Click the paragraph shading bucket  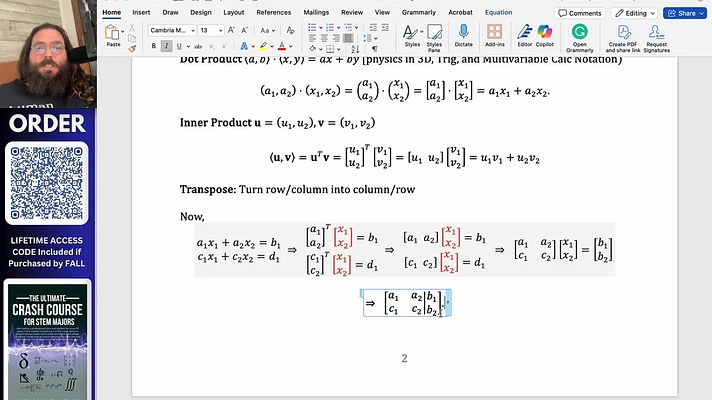click(312, 49)
